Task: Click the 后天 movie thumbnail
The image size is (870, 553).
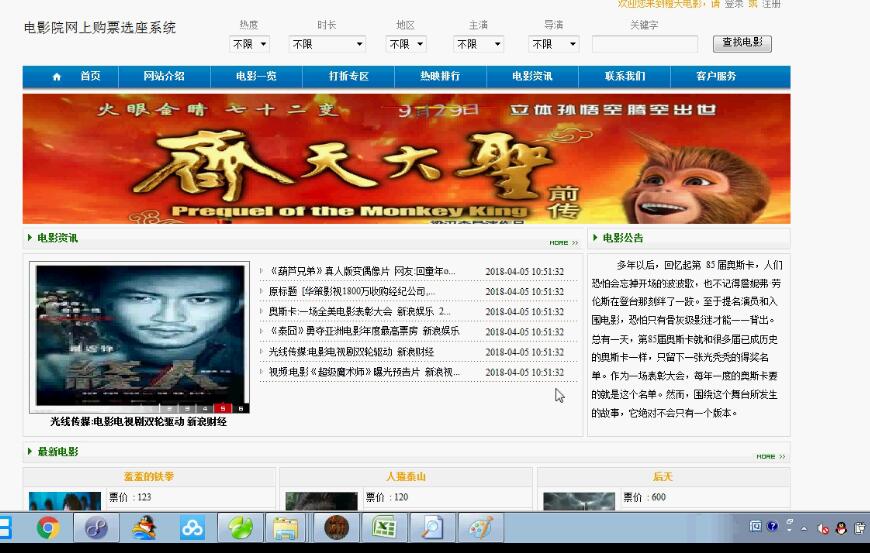Action: (x=579, y=501)
